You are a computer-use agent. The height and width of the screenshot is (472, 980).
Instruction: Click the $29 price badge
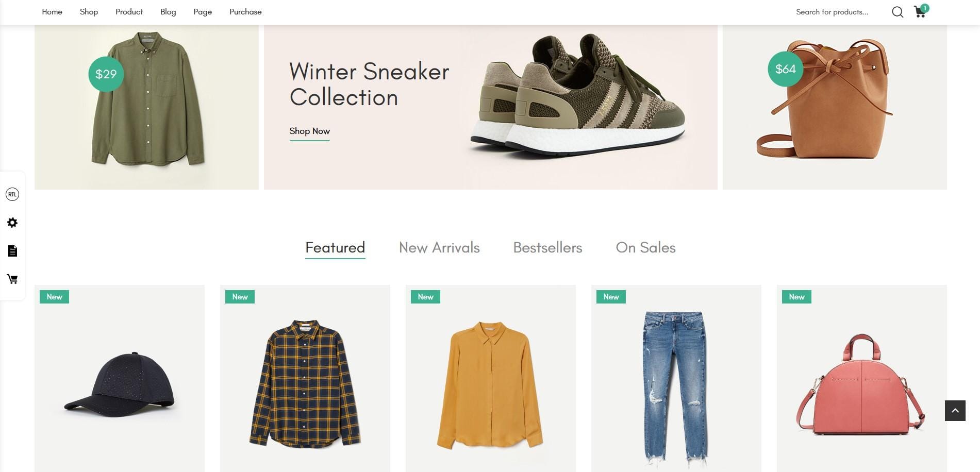[x=106, y=74]
